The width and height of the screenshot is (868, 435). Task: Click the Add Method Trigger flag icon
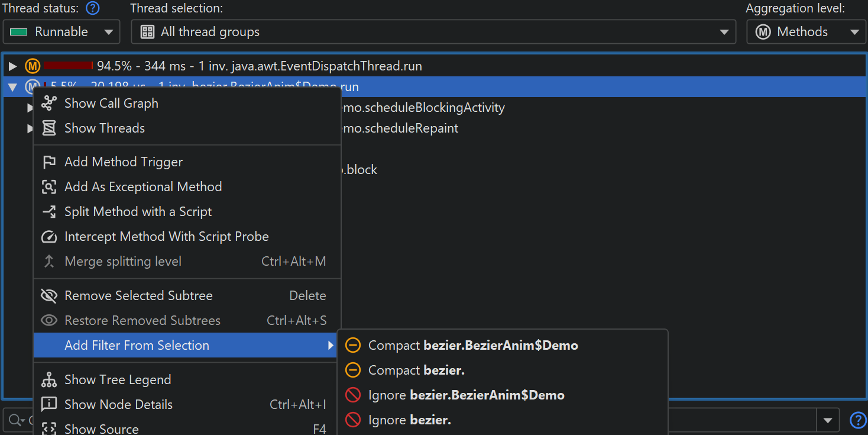click(x=49, y=162)
